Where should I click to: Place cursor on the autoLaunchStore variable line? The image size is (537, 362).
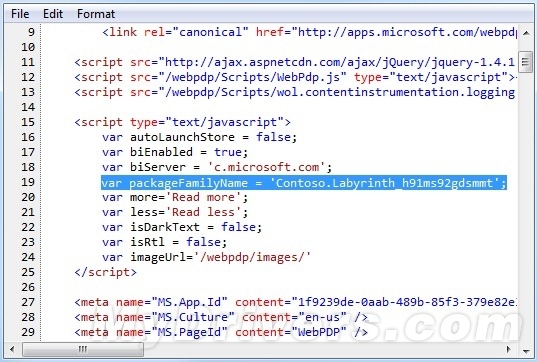click(x=199, y=137)
